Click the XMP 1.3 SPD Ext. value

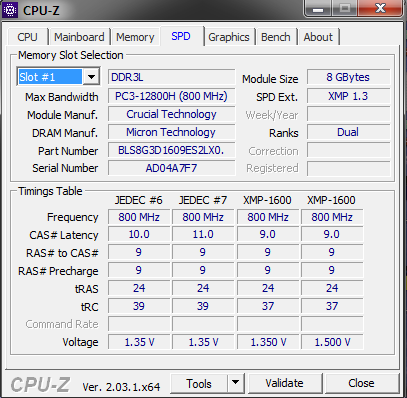pyautogui.click(x=348, y=96)
